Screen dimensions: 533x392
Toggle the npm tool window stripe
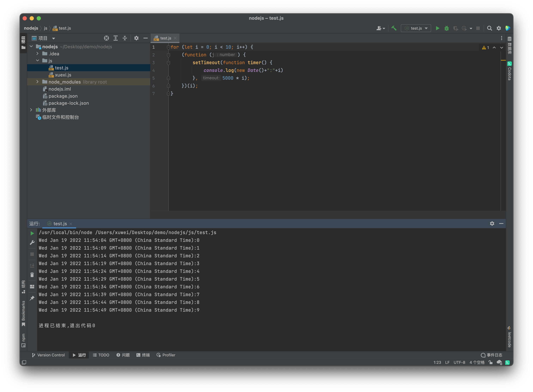pos(23,340)
